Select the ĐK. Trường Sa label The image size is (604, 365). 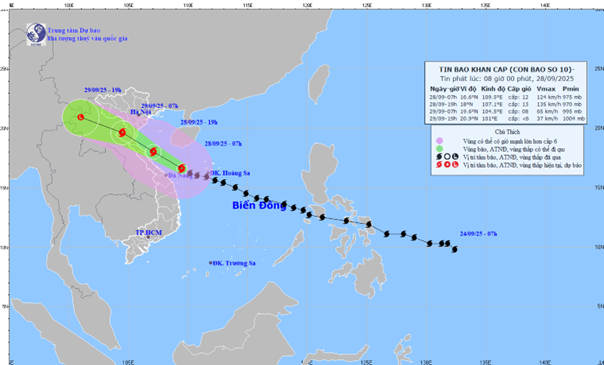tap(233, 263)
